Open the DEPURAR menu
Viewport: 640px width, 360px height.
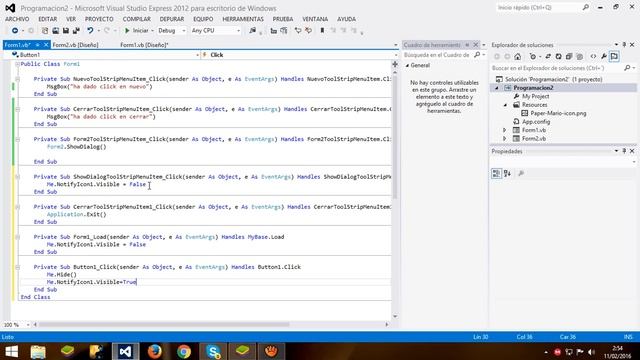pos(172,19)
